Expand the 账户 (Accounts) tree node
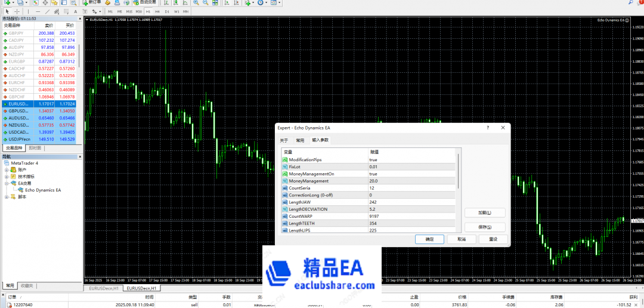The image size is (644, 308). coord(7,170)
